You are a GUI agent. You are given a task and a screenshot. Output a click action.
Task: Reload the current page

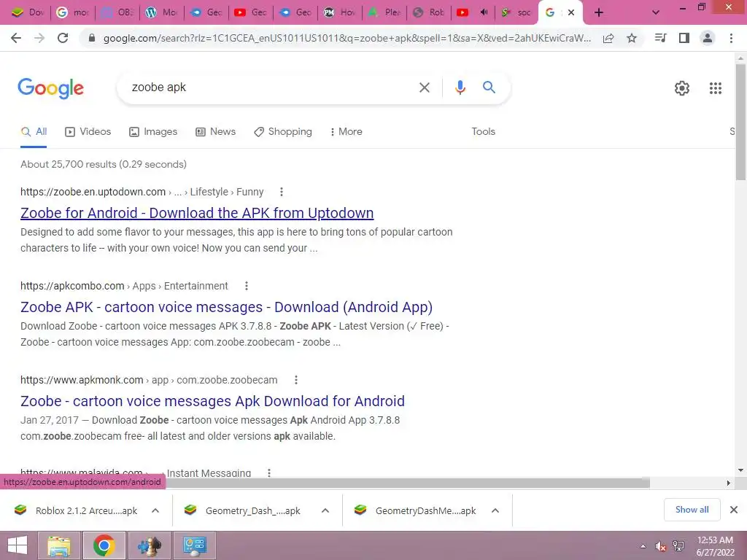pyautogui.click(x=63, y=38)
